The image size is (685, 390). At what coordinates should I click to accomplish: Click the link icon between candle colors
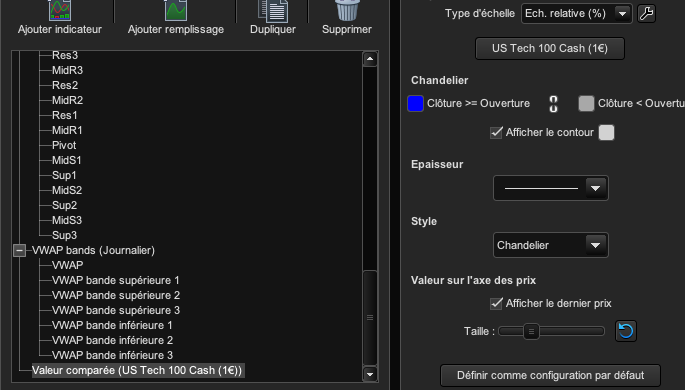tap(554, 104)
